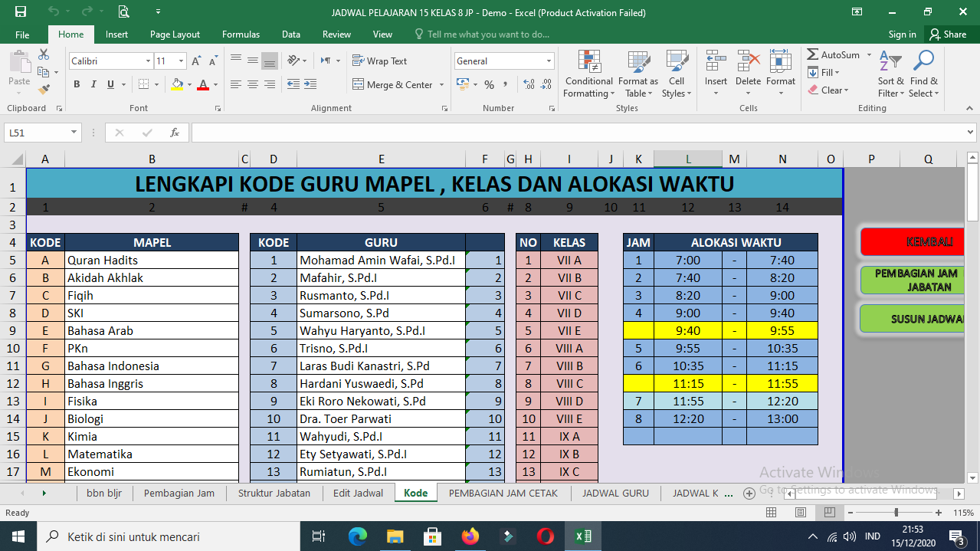Click the Cut scissors icon
The height and width of the screenshot is (551, 980).
[x=44, y=54]
